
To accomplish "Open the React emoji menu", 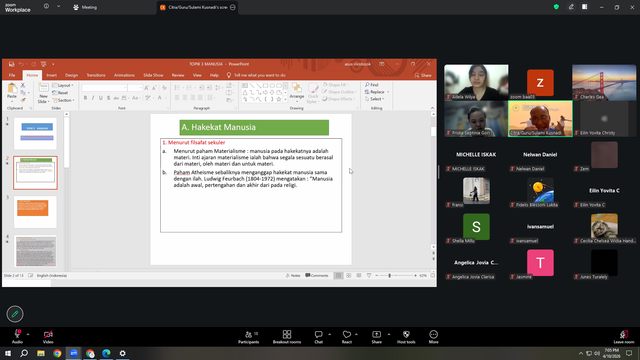I will [347, 337].
